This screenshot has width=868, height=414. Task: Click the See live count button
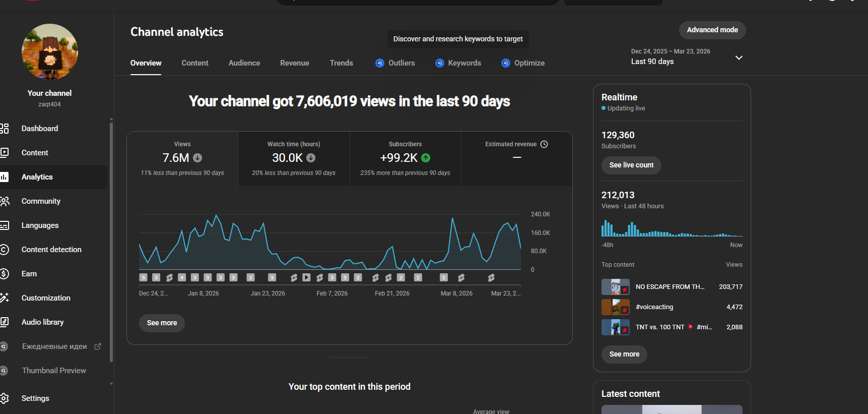631,165
